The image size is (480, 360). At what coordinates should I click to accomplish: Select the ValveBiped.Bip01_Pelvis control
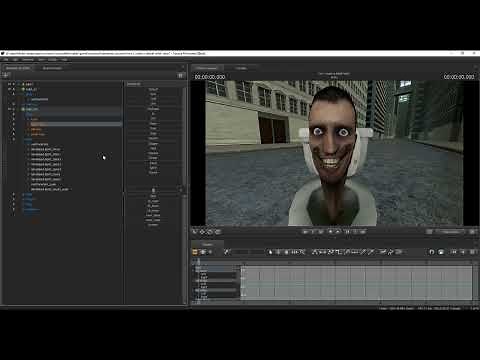(45, 149)
